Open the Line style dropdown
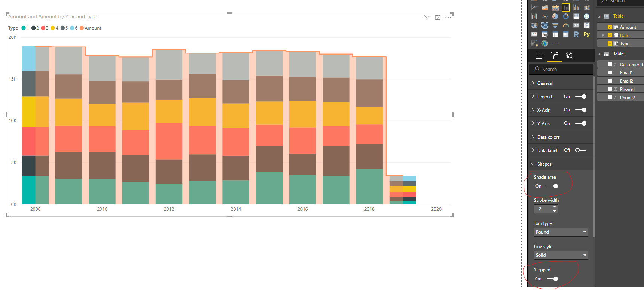This screenshot has width=644, height=290. (561, 255)
